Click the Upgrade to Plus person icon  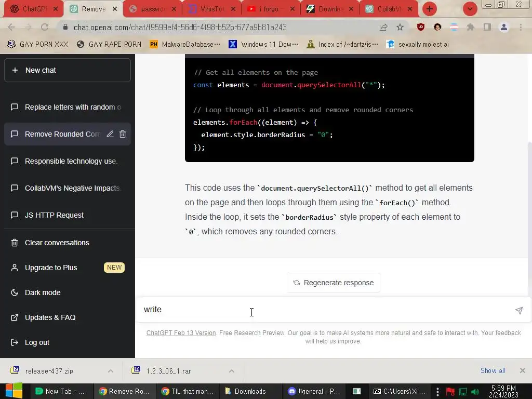pyautogui.click(x=15, y=268)
